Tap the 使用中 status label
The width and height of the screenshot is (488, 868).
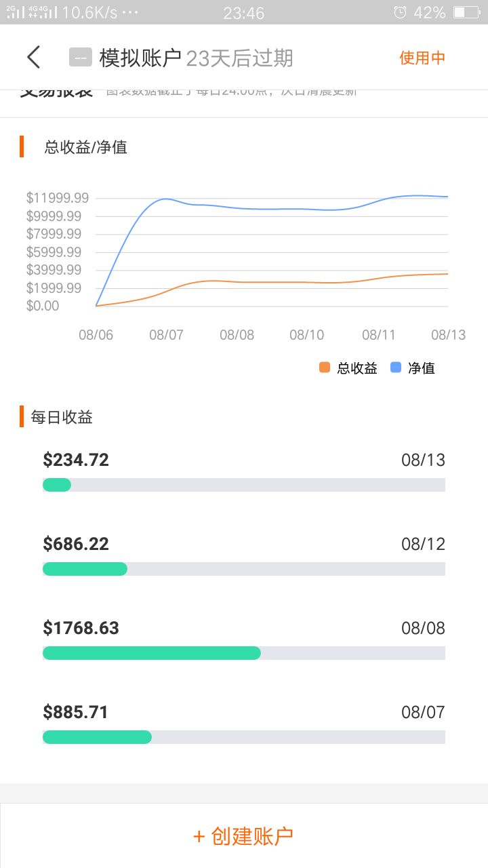point(422,58)
